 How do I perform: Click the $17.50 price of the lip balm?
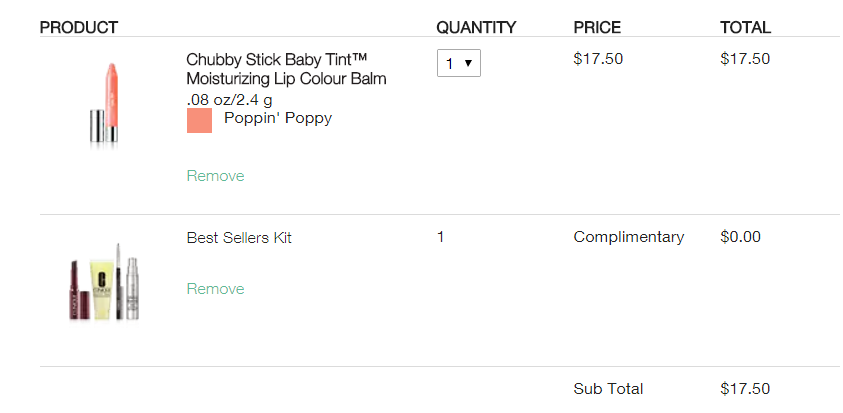point(598,59)
